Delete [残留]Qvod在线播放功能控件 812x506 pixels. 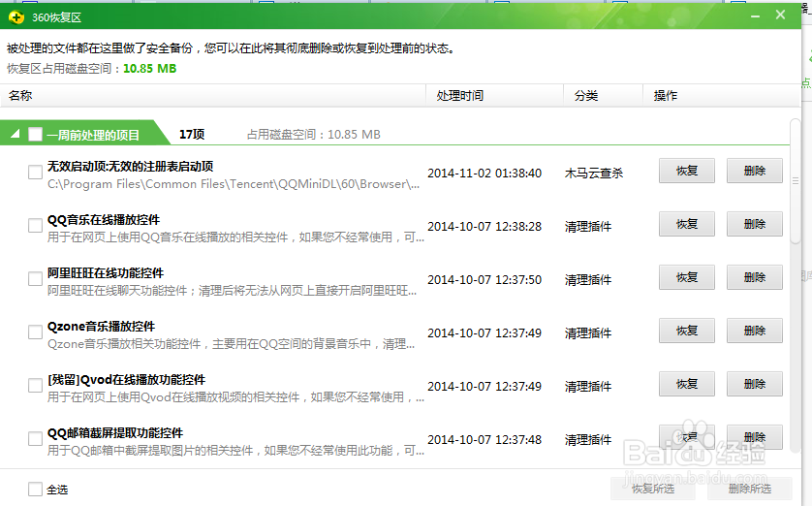pos(755,384)
